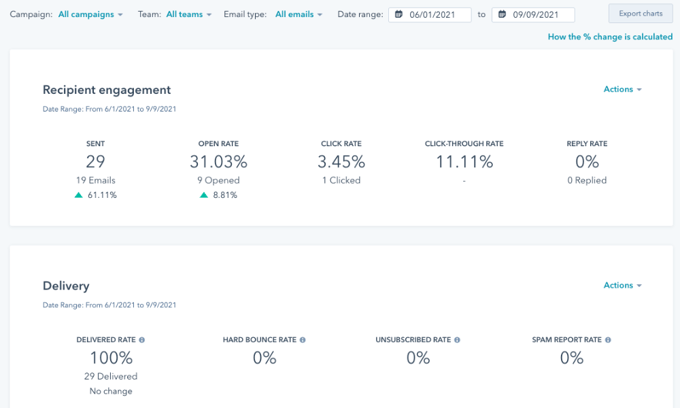
Task: Click the 09/09/2021 end date field
Action: pyautogui.click(x=533, y=15)
